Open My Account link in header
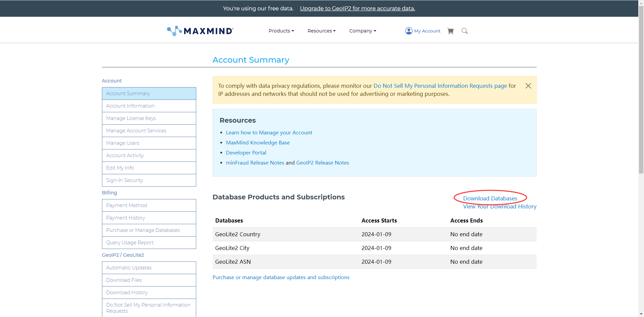Image resolution: width=644 pixels, height=317 pixels. click(x=427, y=31)
